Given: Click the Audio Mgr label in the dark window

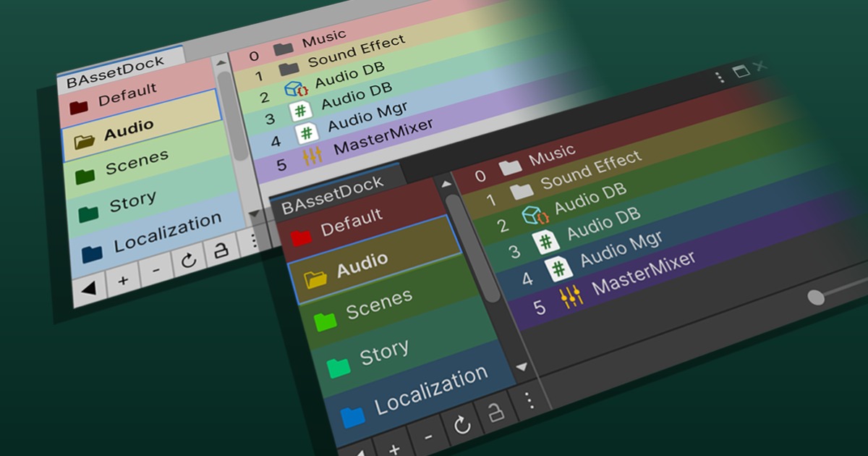Looking at the screenshot, I should pyautogui.click(x=621, y=248).
